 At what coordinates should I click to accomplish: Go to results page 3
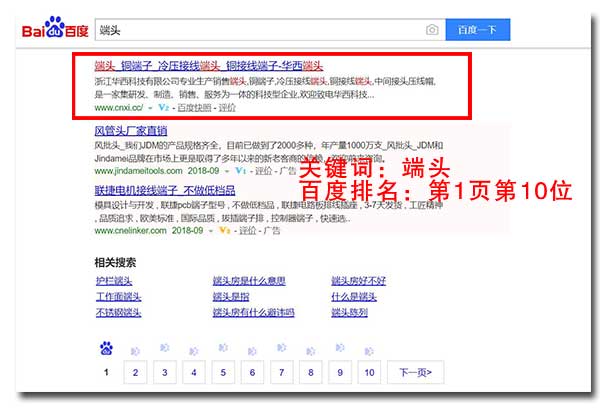[x=165, y=372]
